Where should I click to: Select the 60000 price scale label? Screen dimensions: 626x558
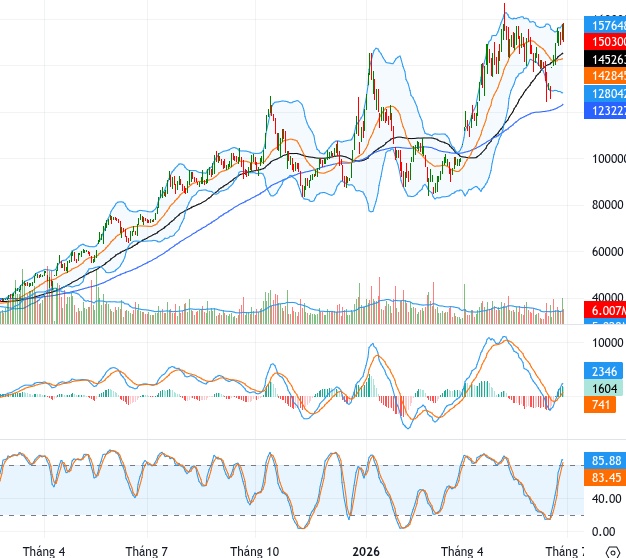pos(607,251)
